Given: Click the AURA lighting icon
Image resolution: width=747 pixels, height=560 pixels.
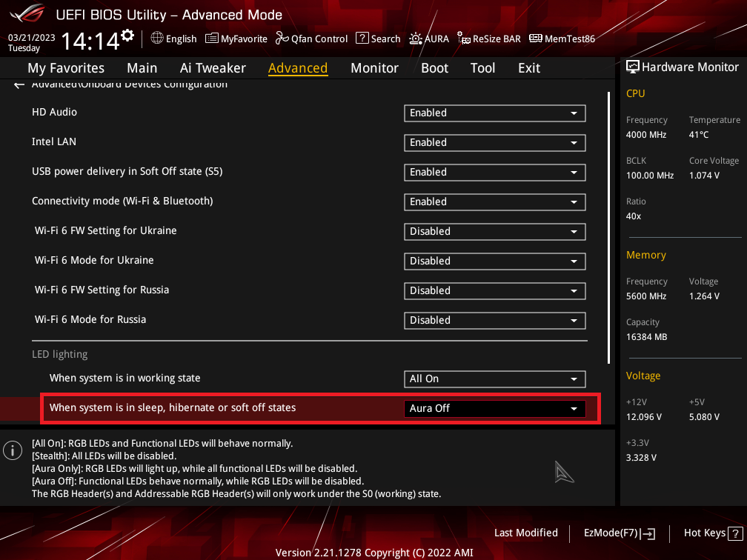Looking at the screenshot, I should click(429, 39).
